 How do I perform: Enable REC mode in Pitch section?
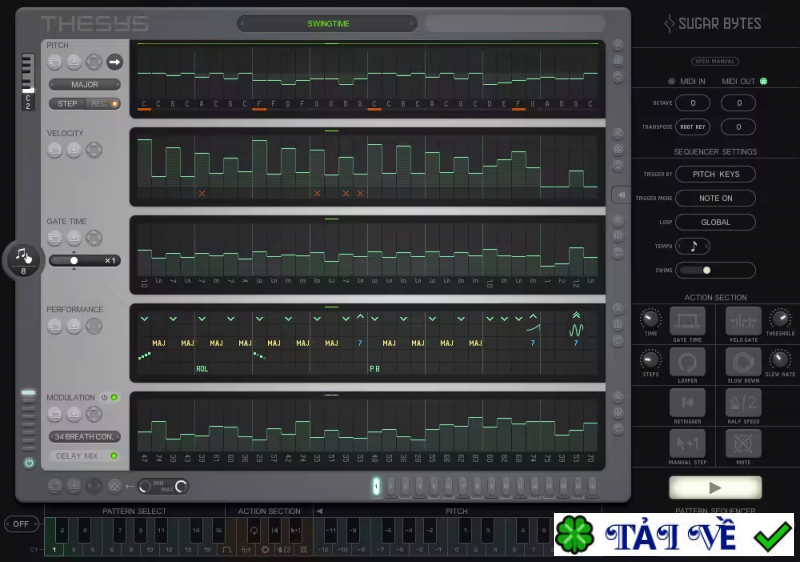[x=103, y=104]
